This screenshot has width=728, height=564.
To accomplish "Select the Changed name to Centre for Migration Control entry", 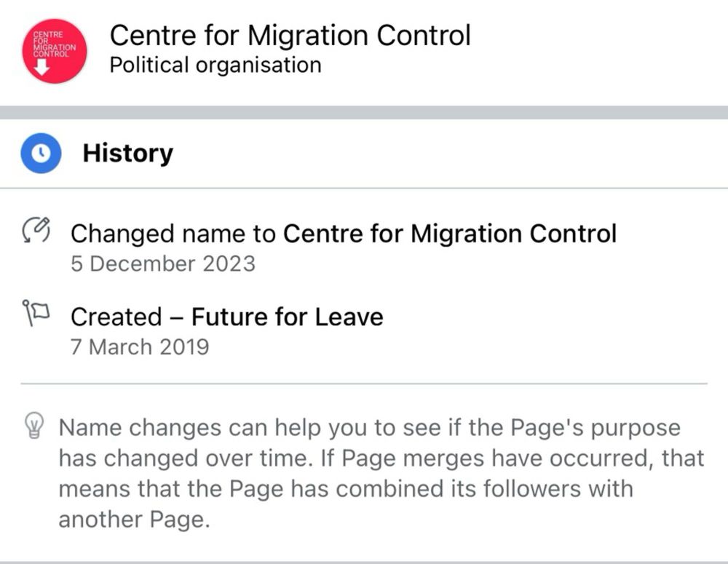I will click(344, 234).
